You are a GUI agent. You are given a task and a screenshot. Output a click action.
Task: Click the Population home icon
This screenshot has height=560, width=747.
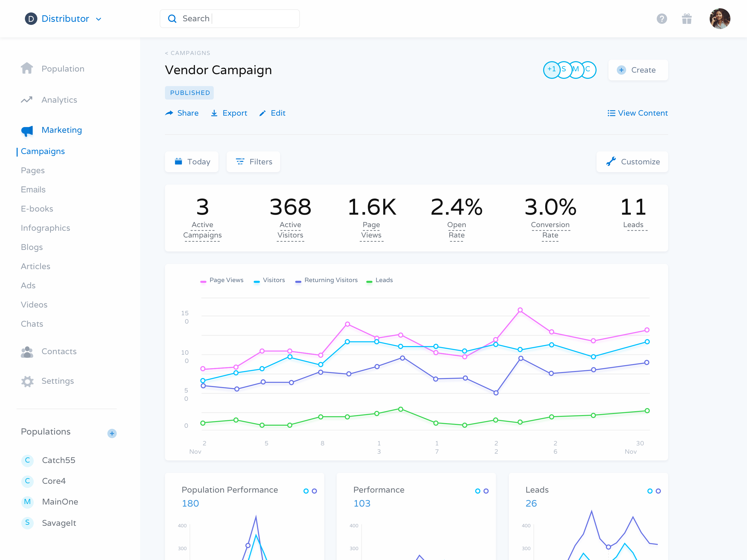click(x=27, y=68)
